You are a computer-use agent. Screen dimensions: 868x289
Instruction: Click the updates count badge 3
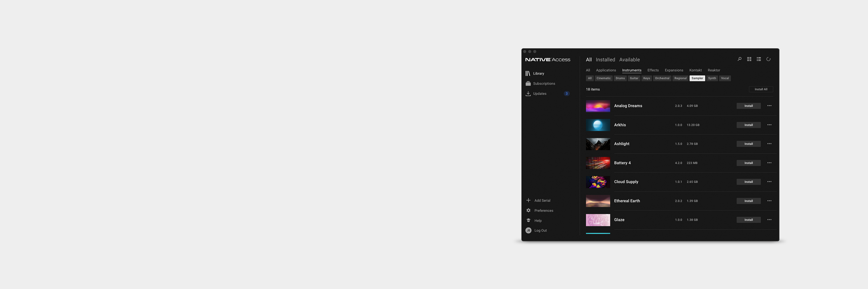click(x=567, y=93)
